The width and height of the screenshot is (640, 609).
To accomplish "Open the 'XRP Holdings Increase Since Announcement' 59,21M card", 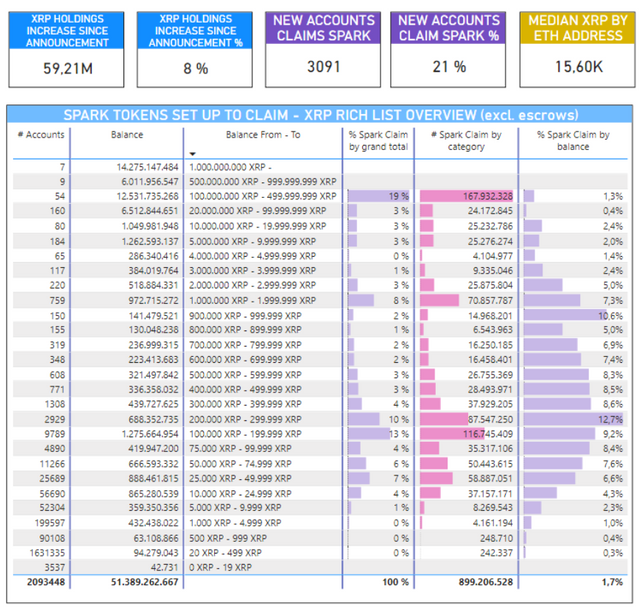I will click(67, 49).
